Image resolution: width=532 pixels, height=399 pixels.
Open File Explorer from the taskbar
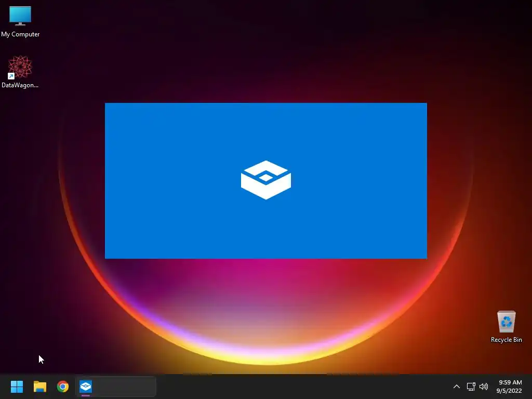tap(39, 387)
